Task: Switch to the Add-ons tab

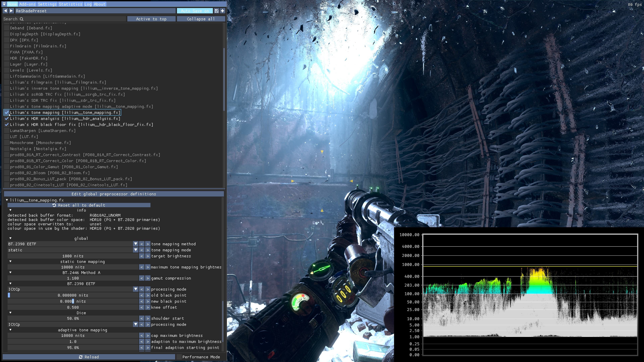Action: coord(28,4)
